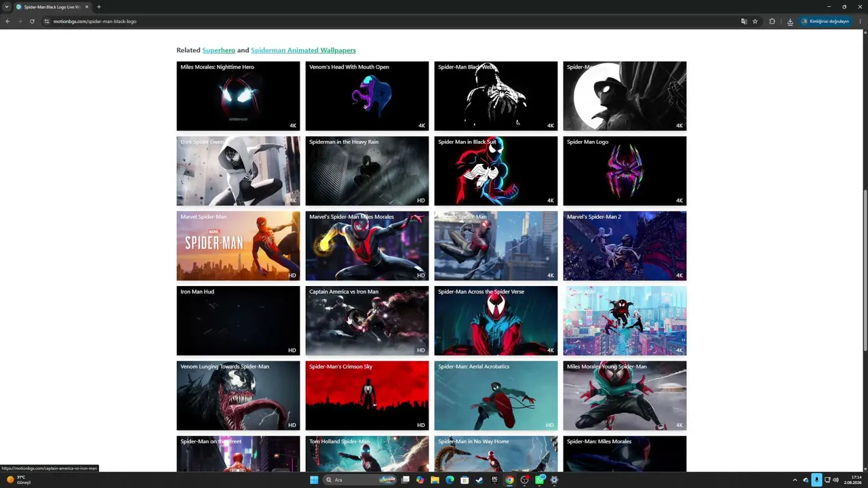Launch Copilot from the taskbar
The image size is (868, 488).
pos(420,480)
